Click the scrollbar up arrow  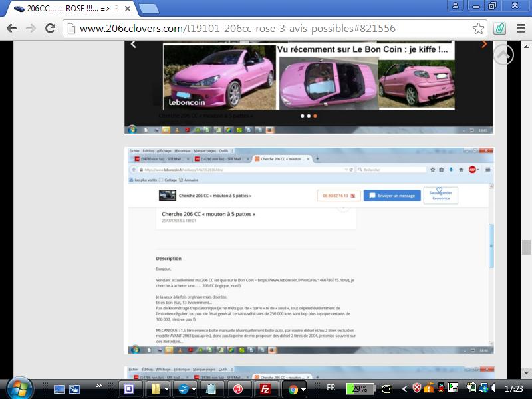[x=526, y=47]
